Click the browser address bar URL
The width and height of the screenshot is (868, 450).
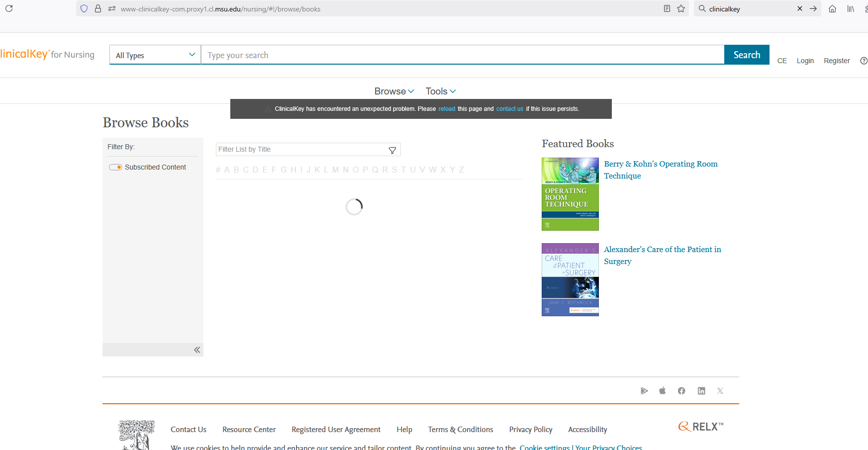(220, 9)
